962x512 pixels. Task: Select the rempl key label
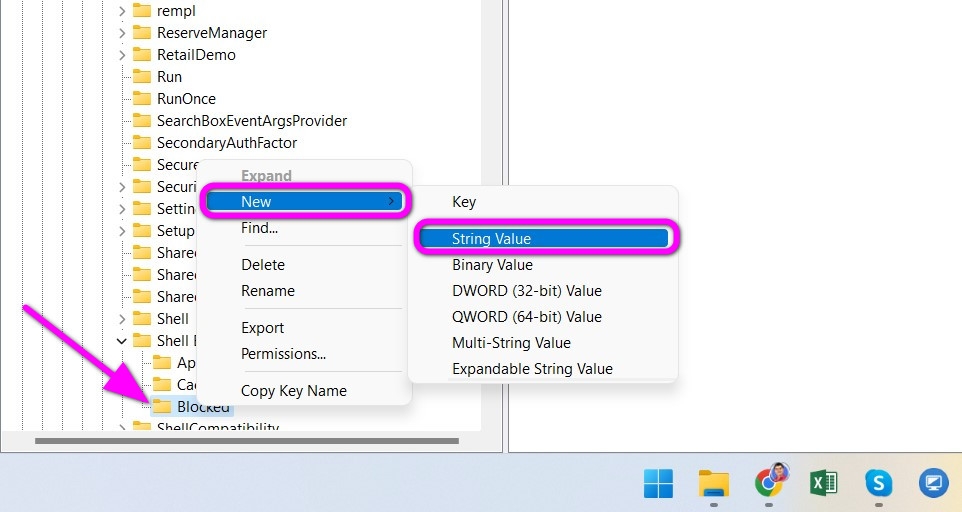pyautogui.click(x=176, y=10)
